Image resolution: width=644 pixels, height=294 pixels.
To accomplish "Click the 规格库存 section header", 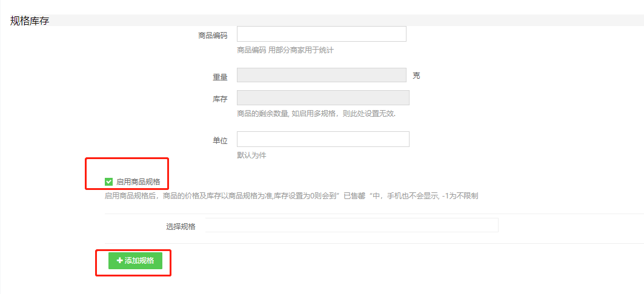I will pyautogui.click(x=30, y=21).
